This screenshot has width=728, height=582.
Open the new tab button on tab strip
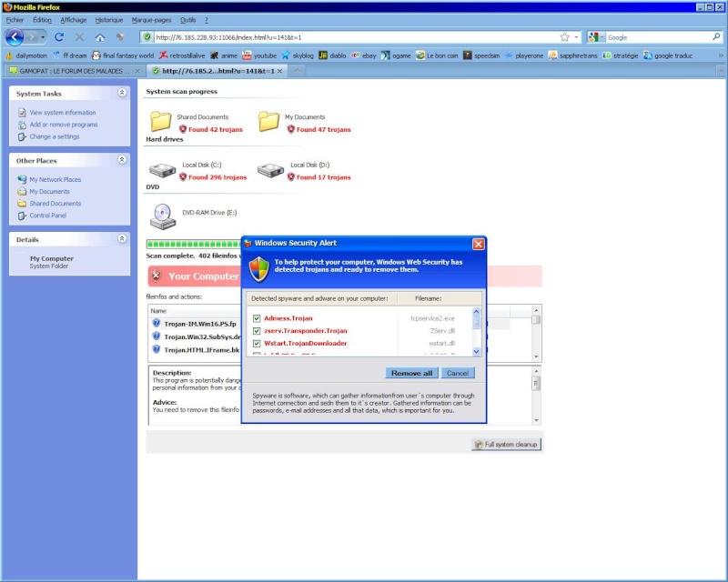298,71
